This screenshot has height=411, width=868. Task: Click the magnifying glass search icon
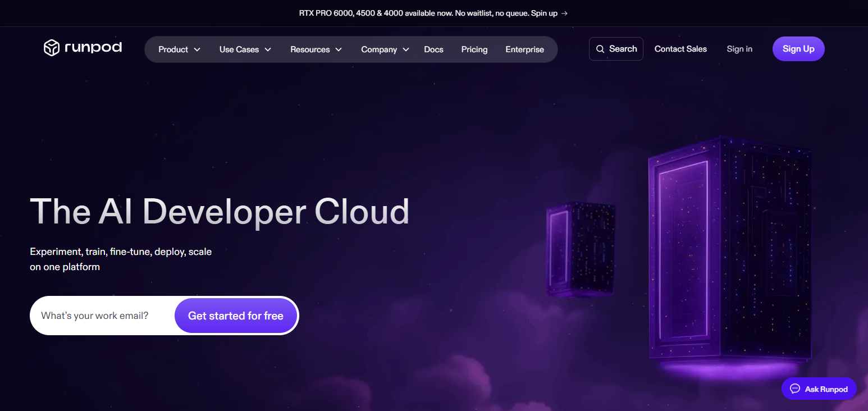(x=600, y=49)
